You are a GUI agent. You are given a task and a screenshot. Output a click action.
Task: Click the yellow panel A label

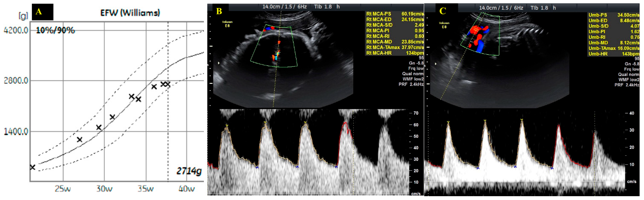pos(39,11)
